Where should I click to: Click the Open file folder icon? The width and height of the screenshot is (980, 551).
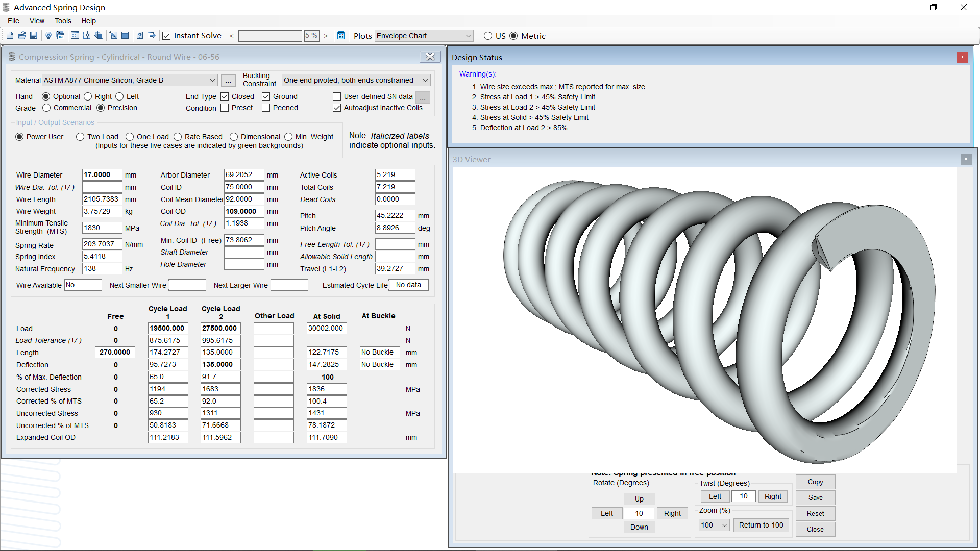tap(21, 36)
